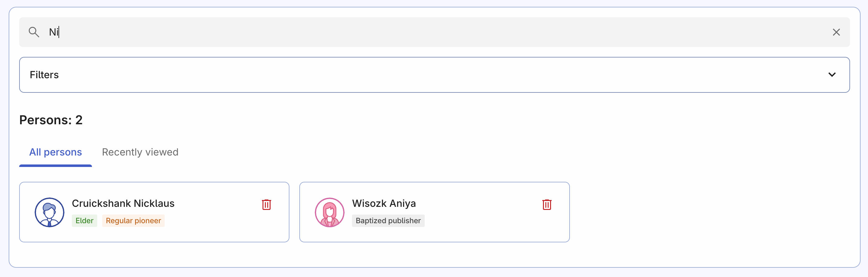Click the female avatar of Wisozk Aniya
868x277 pixels.
point(330,212)
